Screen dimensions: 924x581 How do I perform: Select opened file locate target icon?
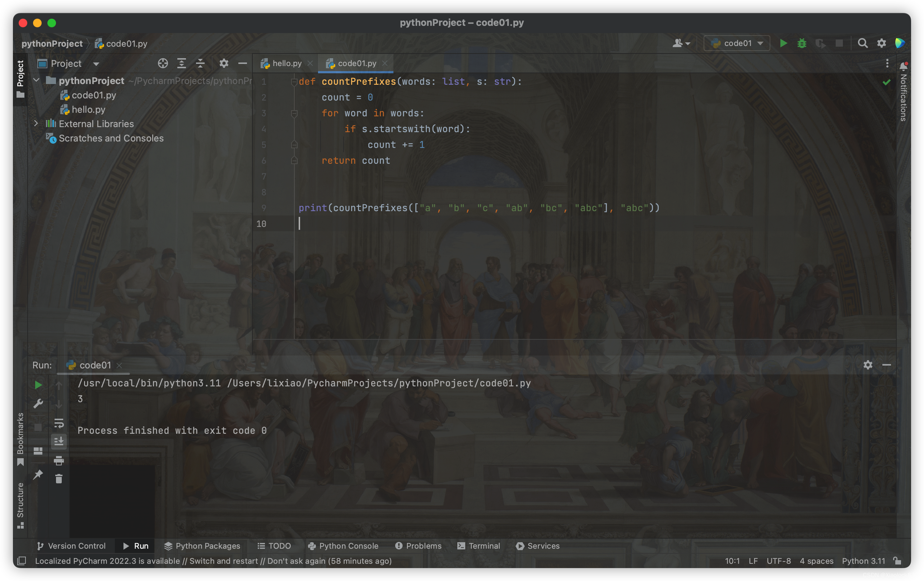click(x=163, y=63)
